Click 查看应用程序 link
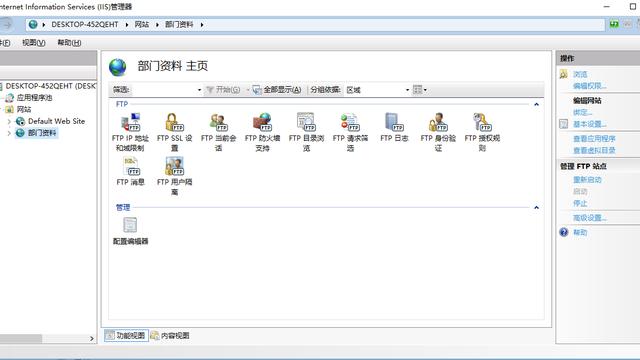640x360 pixels. (594, 139)
